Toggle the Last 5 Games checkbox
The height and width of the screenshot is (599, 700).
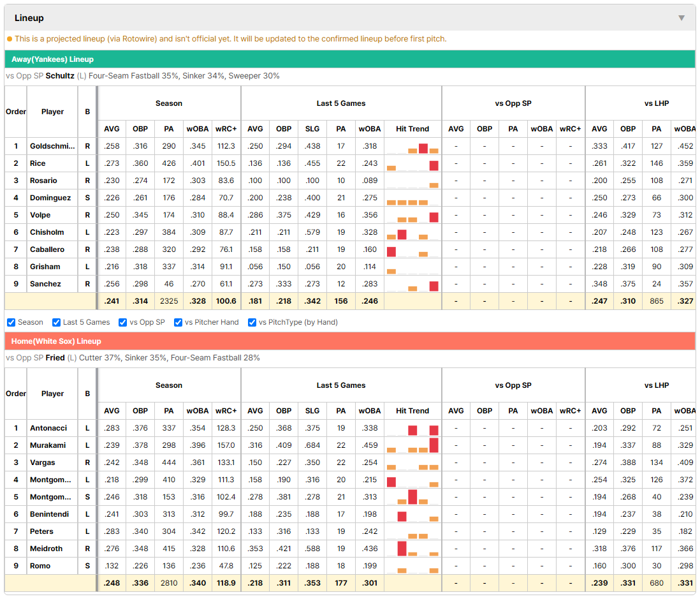[x=56, y=322]
